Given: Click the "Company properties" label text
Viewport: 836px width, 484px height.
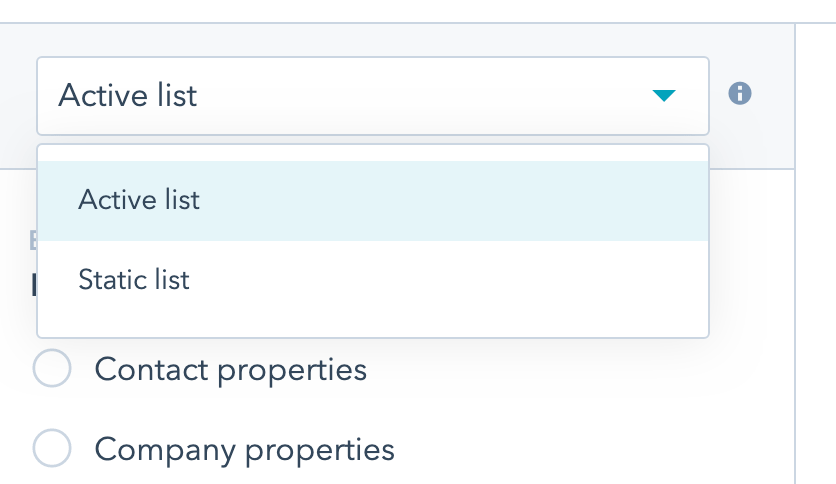Looking at the screenshot, I should point(245,449).
